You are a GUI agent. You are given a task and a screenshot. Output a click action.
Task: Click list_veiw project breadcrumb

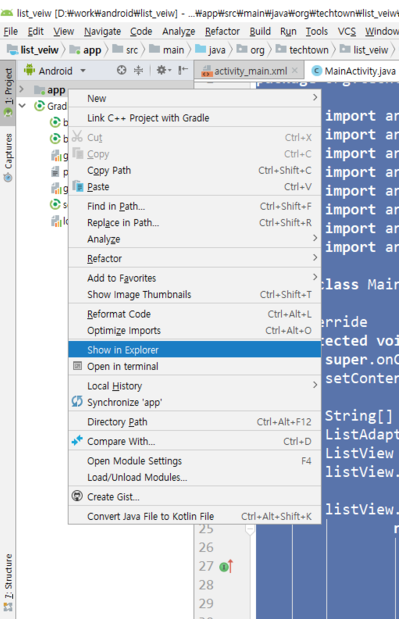33,50
